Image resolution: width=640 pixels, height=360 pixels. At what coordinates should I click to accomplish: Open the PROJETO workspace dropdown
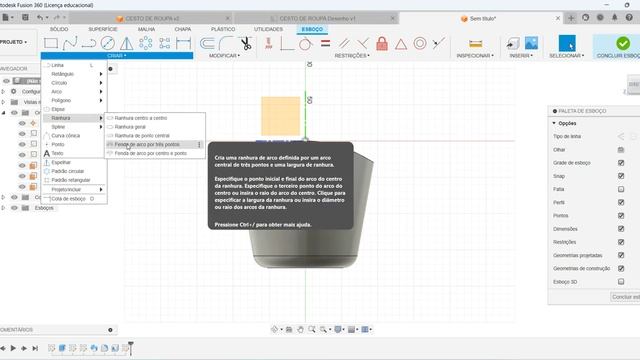click(14, 42)
